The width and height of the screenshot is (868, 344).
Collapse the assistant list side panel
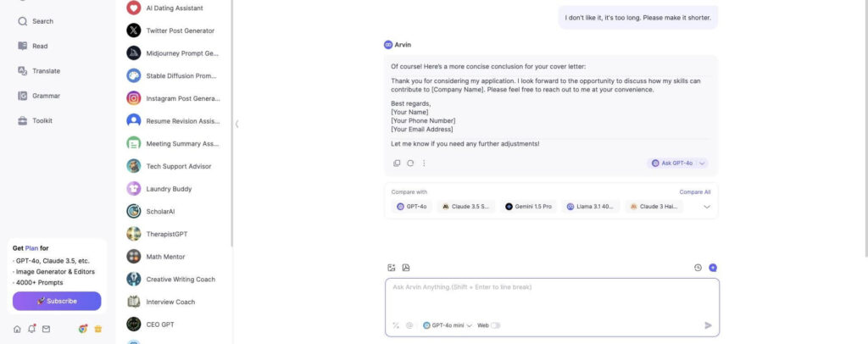(237, 124)
